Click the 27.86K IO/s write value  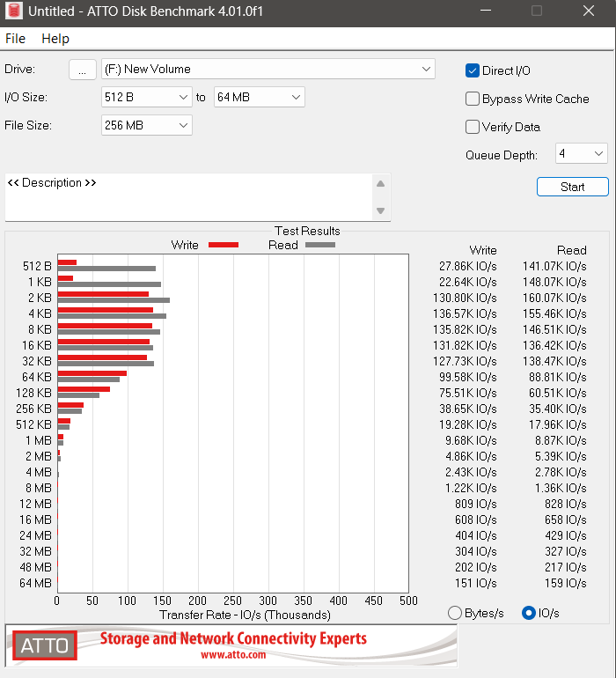coord(468,266)
